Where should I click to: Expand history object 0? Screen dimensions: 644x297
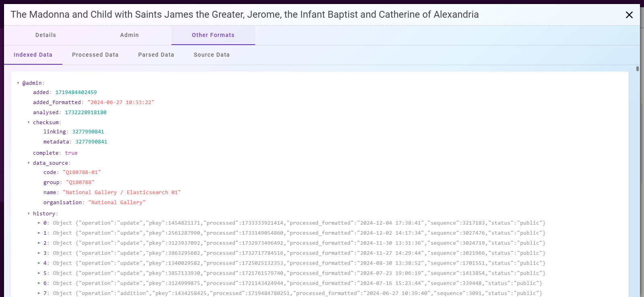coord(39,223)
